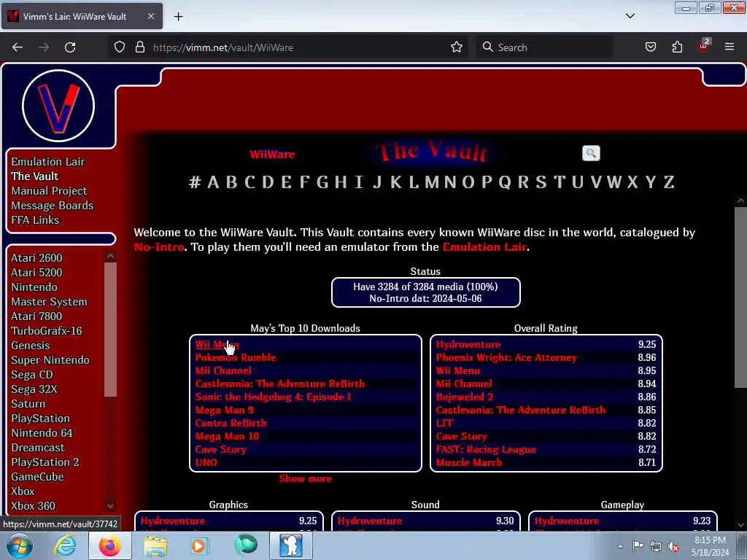Select Nintendo 64 from console list
747x560 pixels.
point(42,433)
